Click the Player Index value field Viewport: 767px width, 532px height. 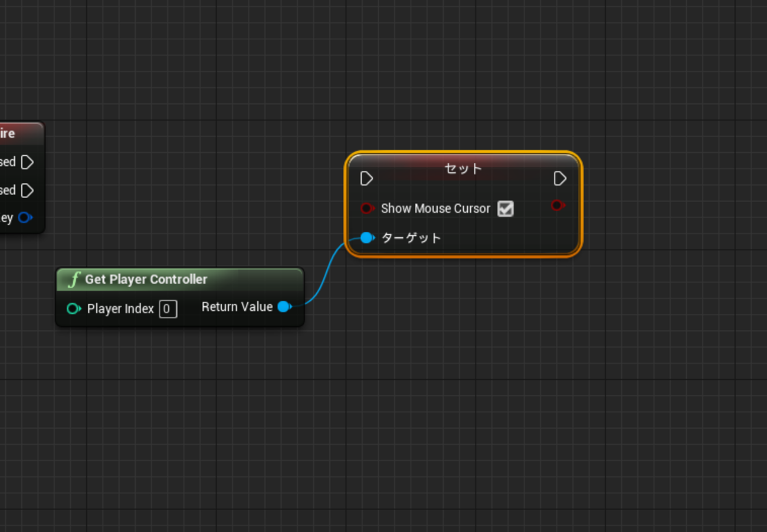(168, 309)
